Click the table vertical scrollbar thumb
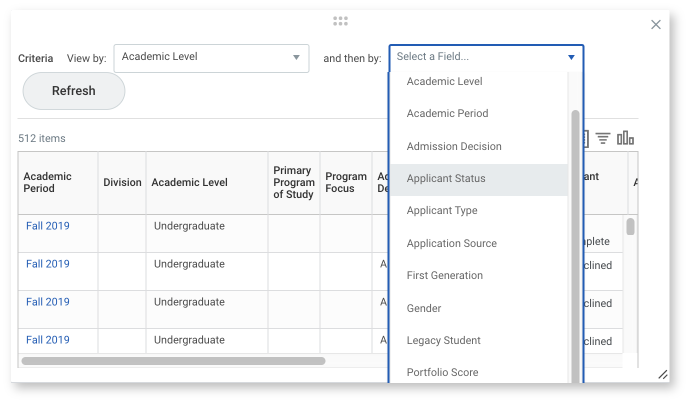The image size is (689, 403). click(x=630, y=227)
